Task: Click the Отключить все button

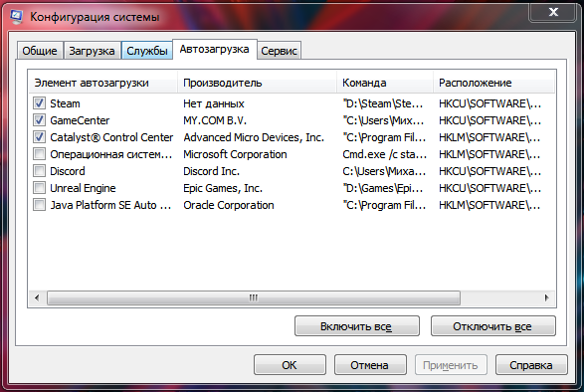Action: tap(493, 326)
